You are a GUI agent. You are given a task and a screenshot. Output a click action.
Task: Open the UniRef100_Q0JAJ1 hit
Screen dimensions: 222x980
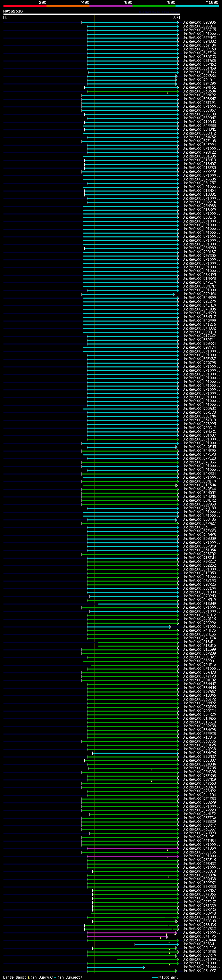(199, 80)
